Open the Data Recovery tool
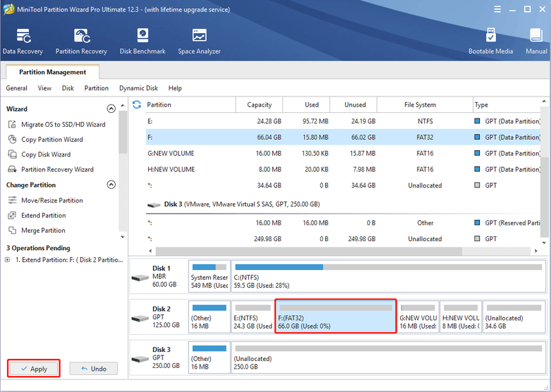The height and width of the screenshot is (392, 551). (x=23, y=41)
